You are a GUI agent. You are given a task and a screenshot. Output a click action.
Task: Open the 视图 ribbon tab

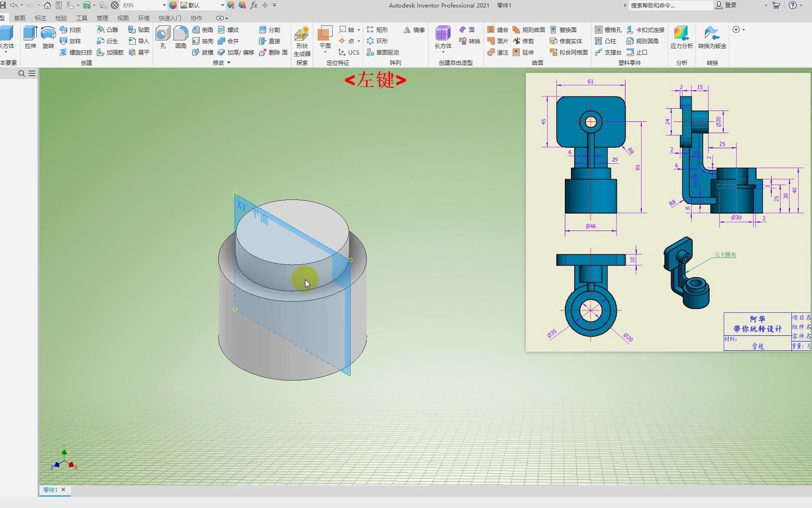[123, 18]
